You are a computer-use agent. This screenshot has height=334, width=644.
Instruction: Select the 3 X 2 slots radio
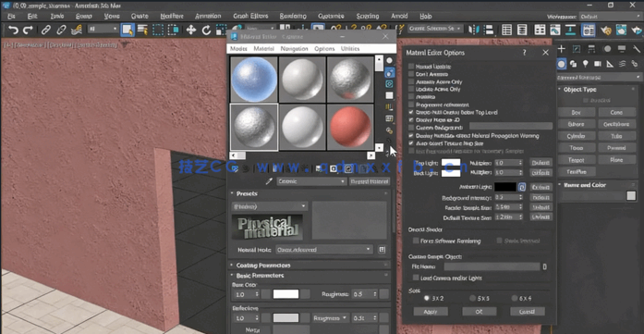coord(427,298)
